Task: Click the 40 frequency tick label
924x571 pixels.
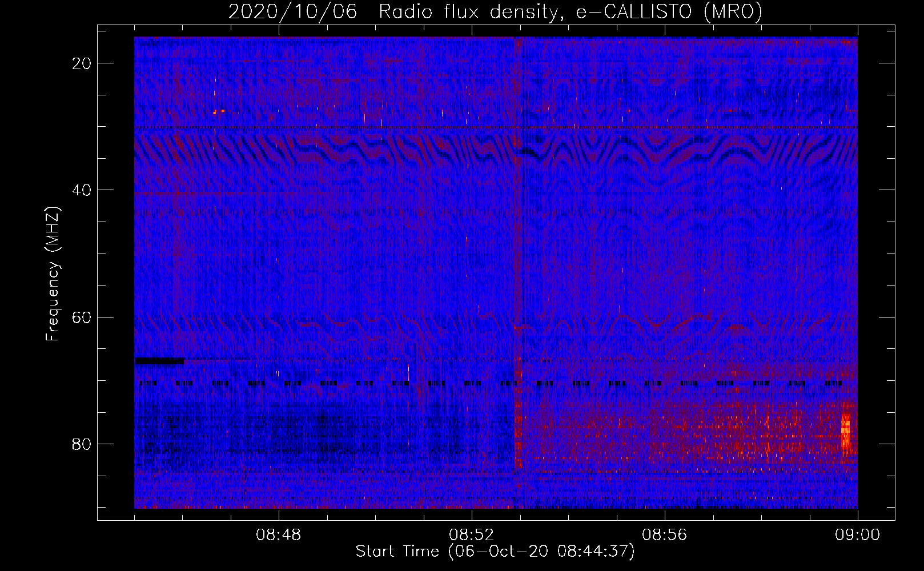Action: pyautogui.click(x=82, y=190)
